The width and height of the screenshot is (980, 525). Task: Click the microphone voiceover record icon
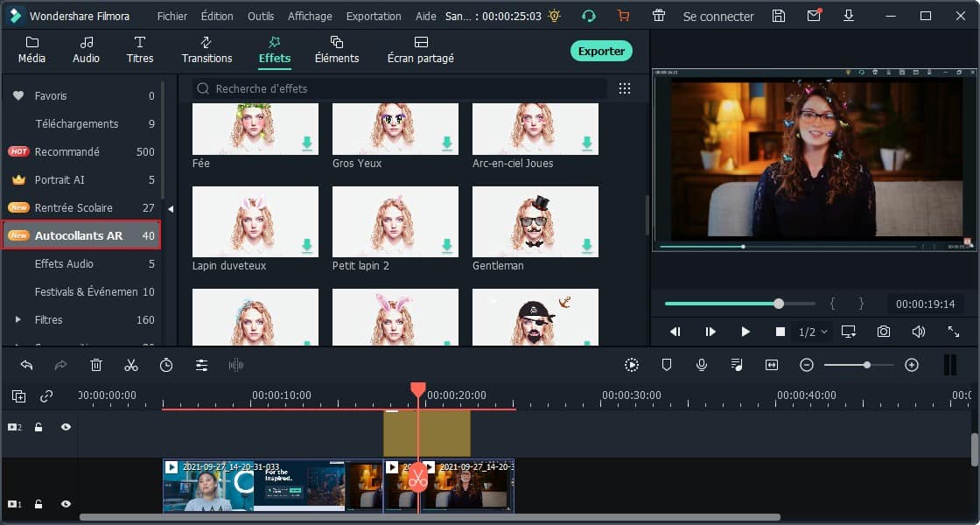(x=702, y=365)
